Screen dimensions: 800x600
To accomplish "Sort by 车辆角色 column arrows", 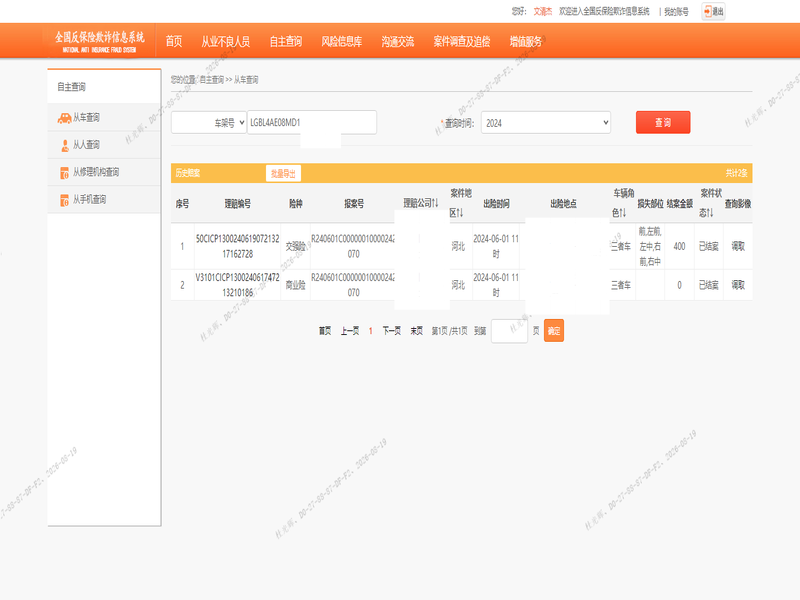I will pyautogui.click(x=622, y=213).
